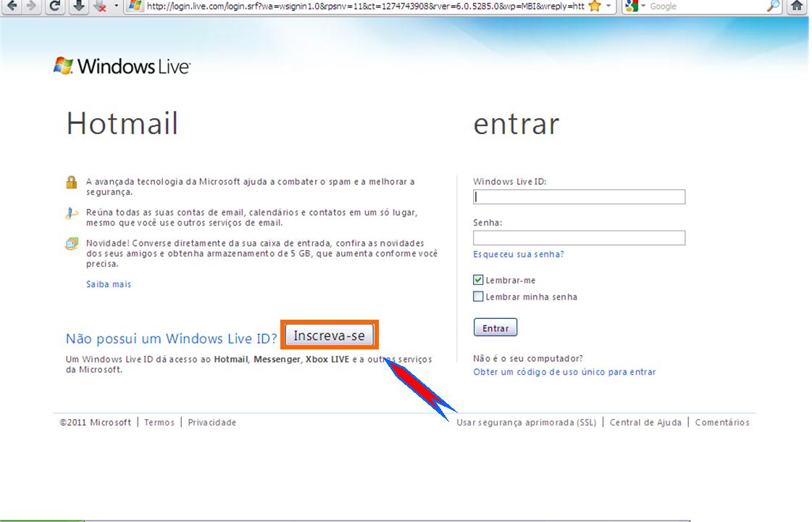The image size is (812, 522).
Task: Open the dropdown next to the red X icon
Action: tap(116, 7)
